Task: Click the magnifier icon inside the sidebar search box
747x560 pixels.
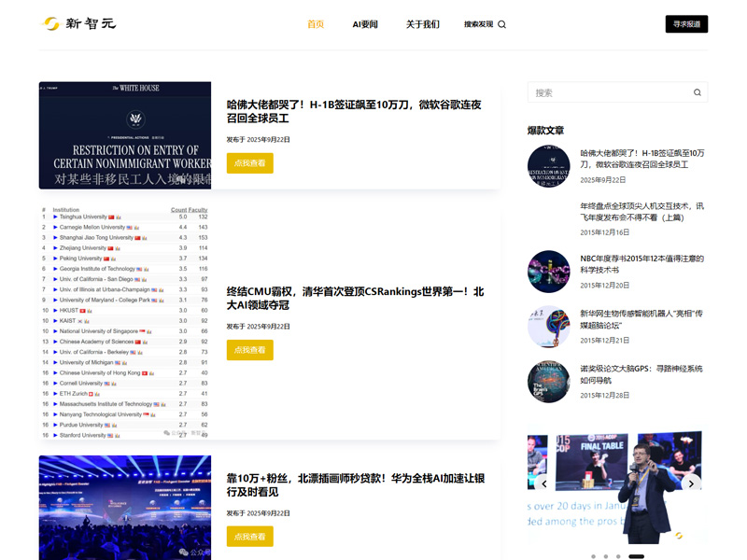Action: tap(697, 92)
